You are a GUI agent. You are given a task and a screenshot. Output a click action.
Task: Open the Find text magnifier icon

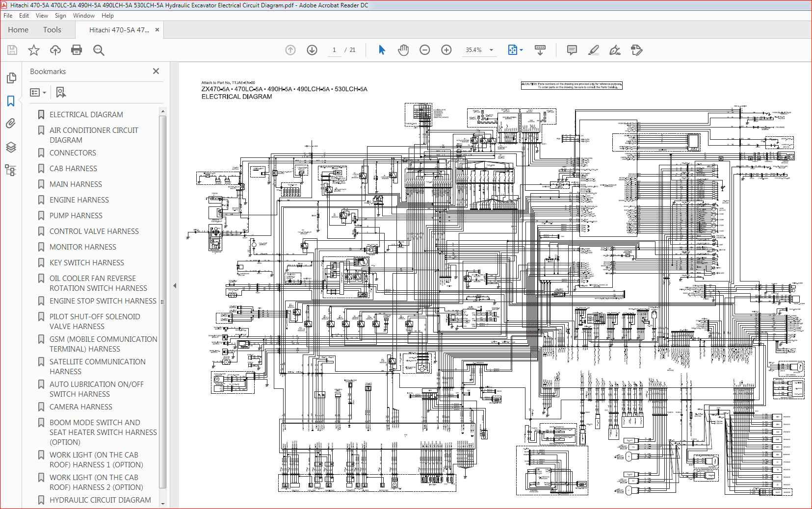tap(99, 50)
